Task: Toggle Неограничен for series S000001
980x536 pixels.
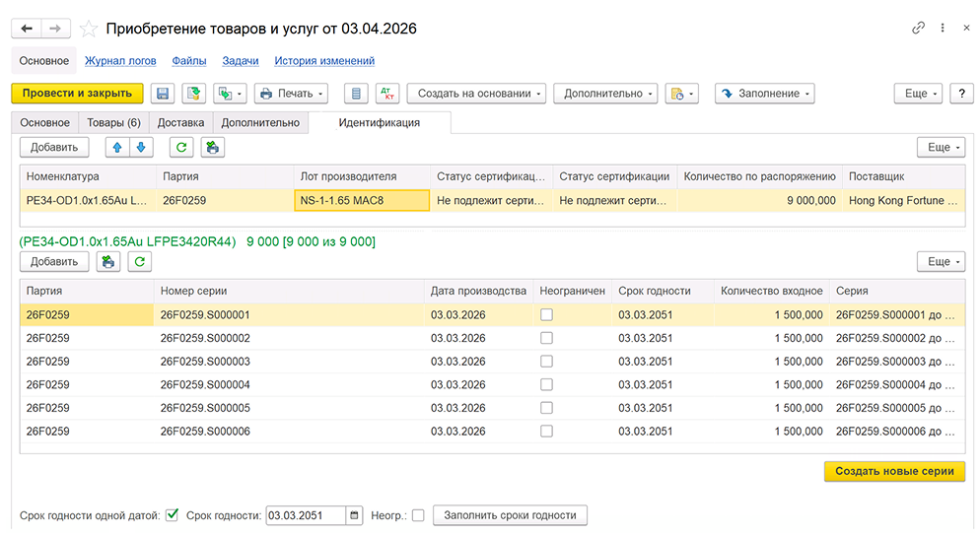Action: pos(546,315)
